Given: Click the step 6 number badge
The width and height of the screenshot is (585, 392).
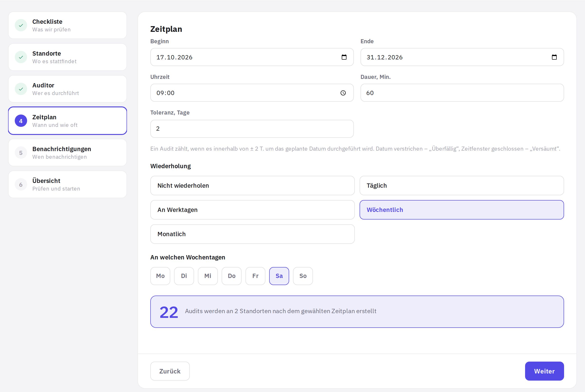Looking at the screenshot, I should coord(21,185).
